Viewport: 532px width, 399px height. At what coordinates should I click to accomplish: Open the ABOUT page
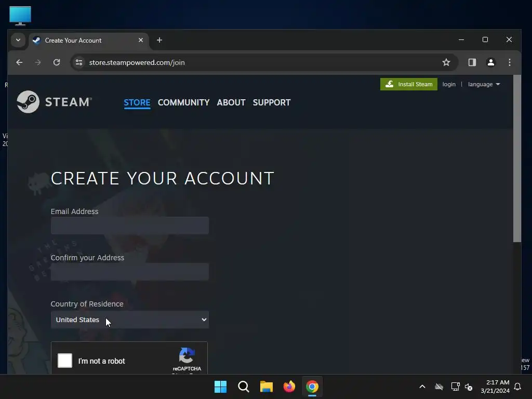pos(231,102)
